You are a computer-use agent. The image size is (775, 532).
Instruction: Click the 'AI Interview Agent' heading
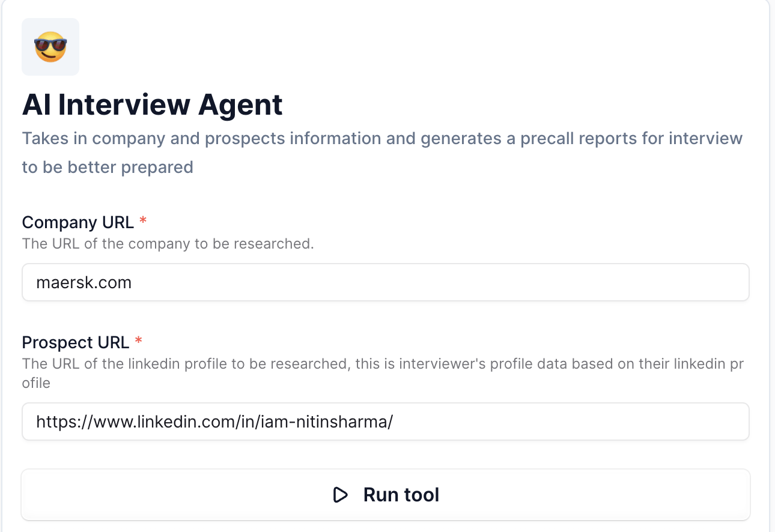point(153,105)
